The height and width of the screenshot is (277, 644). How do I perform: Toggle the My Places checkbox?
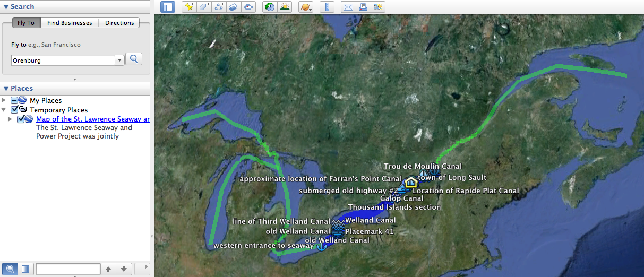point(15,100)
